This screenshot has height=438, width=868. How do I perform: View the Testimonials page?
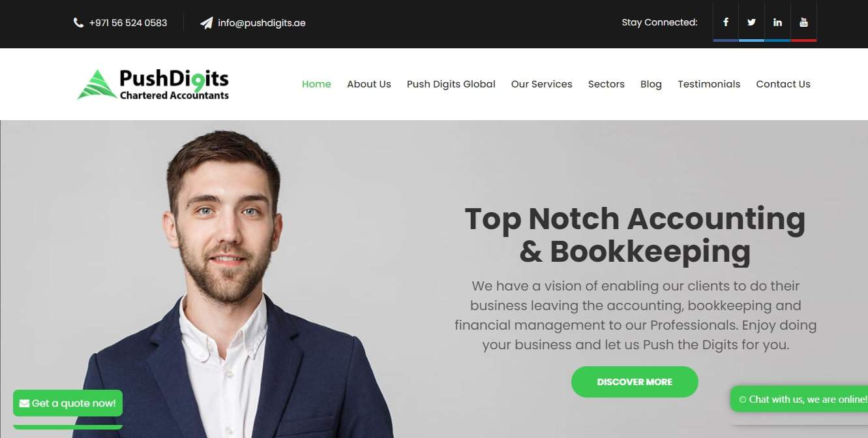pos(709,84)
